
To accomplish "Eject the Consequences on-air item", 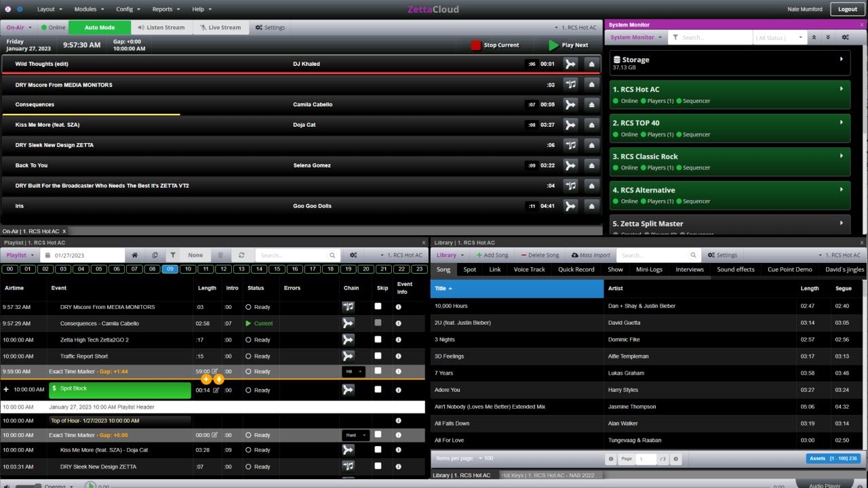I will (591, 104).
